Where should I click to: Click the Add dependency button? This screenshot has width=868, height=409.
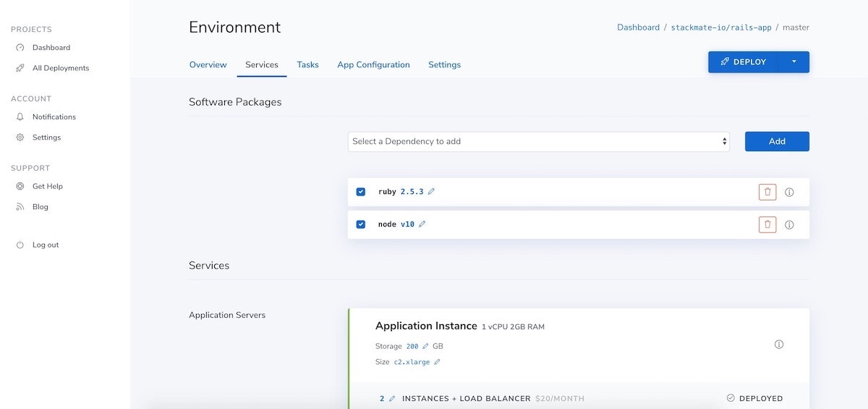coord(777,141)
